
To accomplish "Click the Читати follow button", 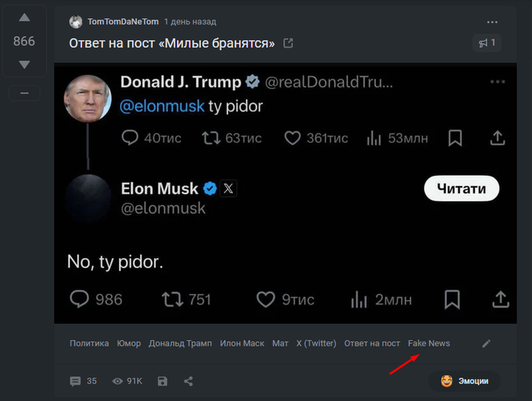I will [x=461, y=189].
